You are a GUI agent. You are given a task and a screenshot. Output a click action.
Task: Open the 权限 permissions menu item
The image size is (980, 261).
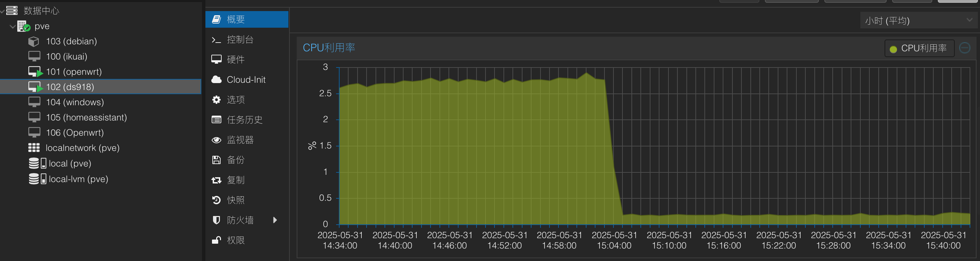(x=247, y=240)
